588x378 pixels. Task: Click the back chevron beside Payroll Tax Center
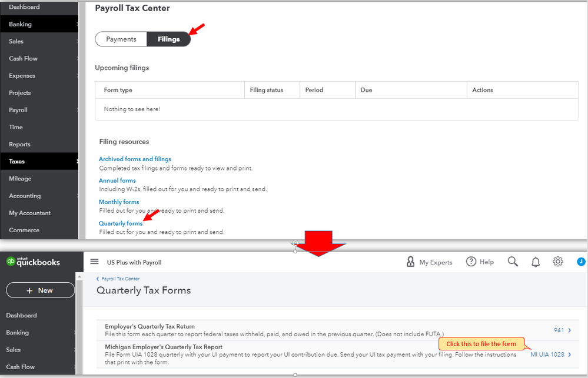tap(98, 279)
